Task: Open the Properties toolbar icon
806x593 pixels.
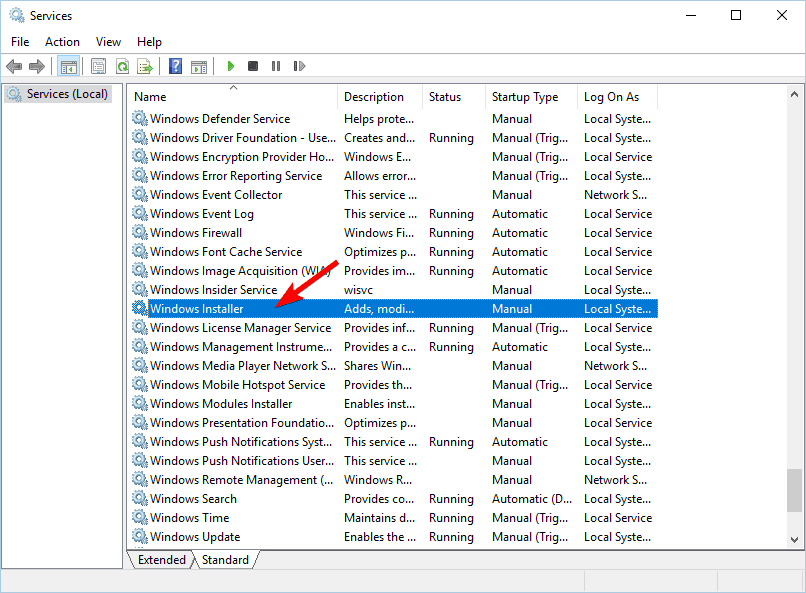Action: pyautogui.click(x=98, y=66)
